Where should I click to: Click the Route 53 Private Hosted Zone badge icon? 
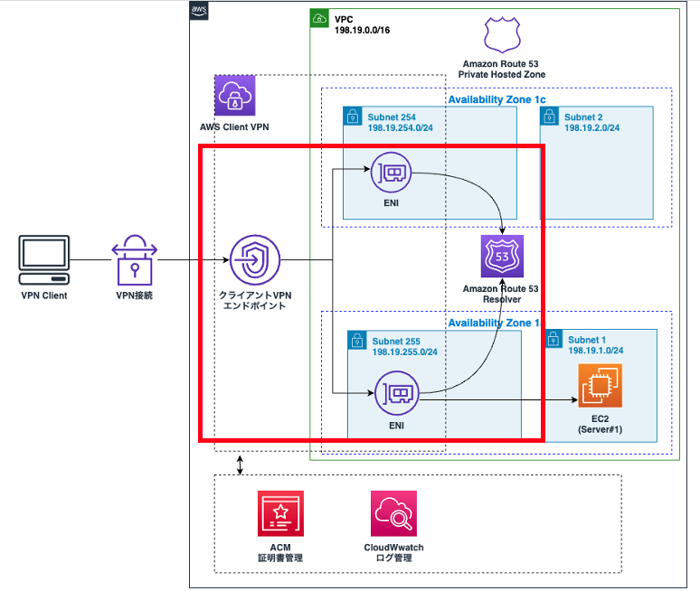(502, 34)
